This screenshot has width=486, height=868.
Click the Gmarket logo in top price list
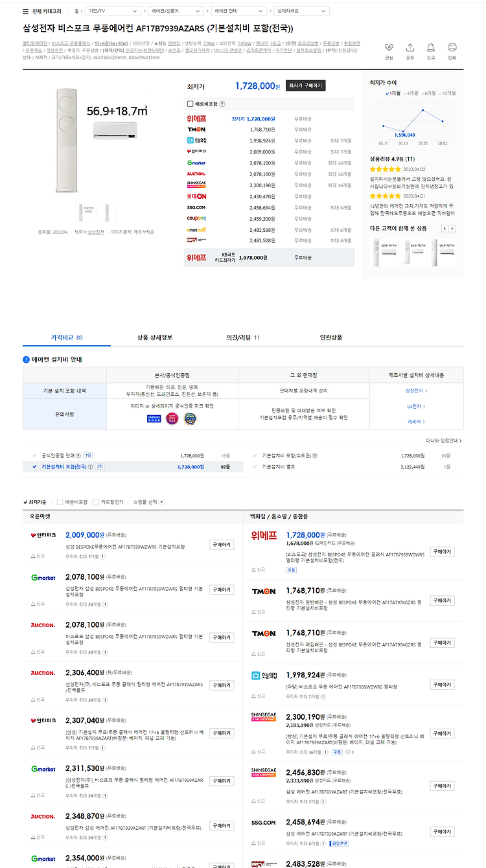196,163
